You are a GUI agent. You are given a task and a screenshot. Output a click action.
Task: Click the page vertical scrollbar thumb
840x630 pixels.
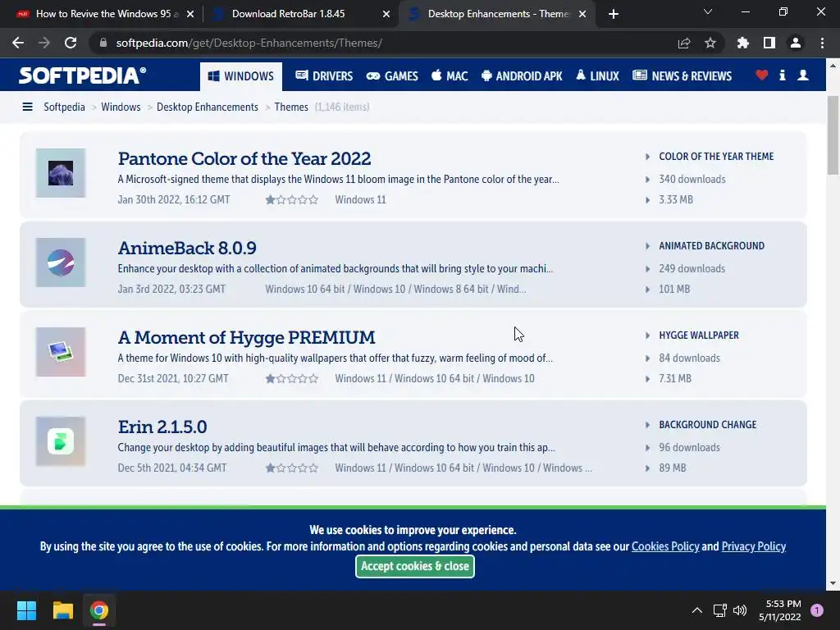(833, 135)
